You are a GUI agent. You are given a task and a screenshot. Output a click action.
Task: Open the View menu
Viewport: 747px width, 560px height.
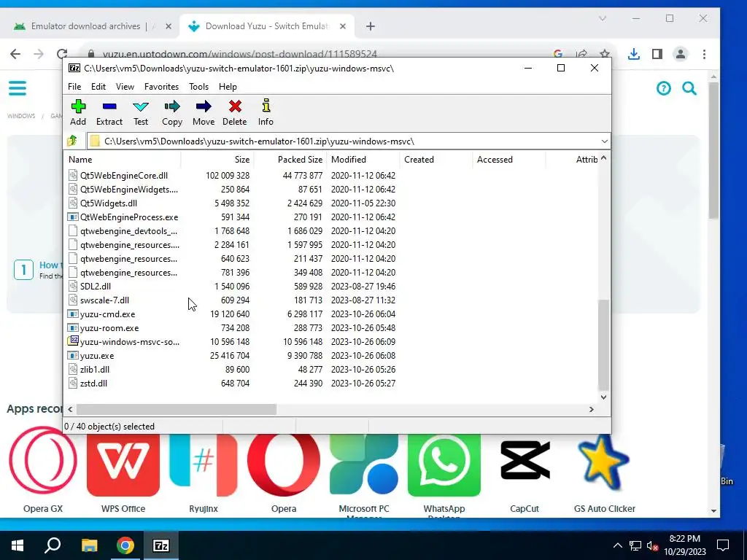pos(125,87)
